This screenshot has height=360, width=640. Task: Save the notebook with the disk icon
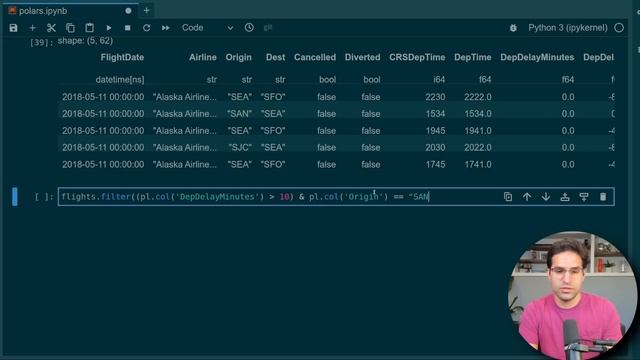tap(13, 28)
